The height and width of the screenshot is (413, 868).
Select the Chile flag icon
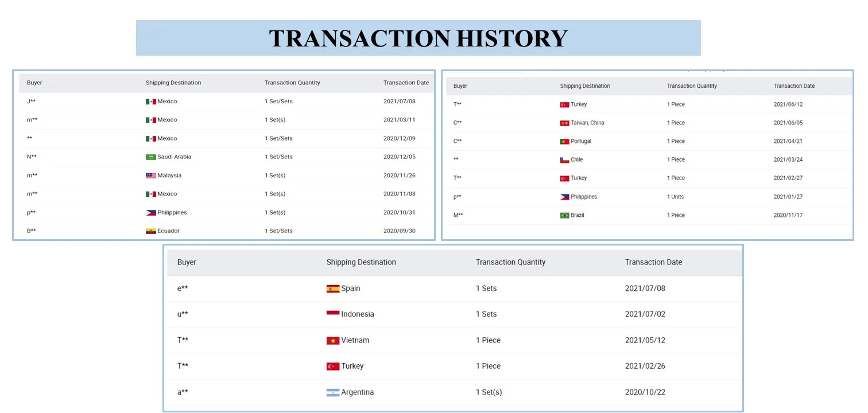[x=565, y=159]
